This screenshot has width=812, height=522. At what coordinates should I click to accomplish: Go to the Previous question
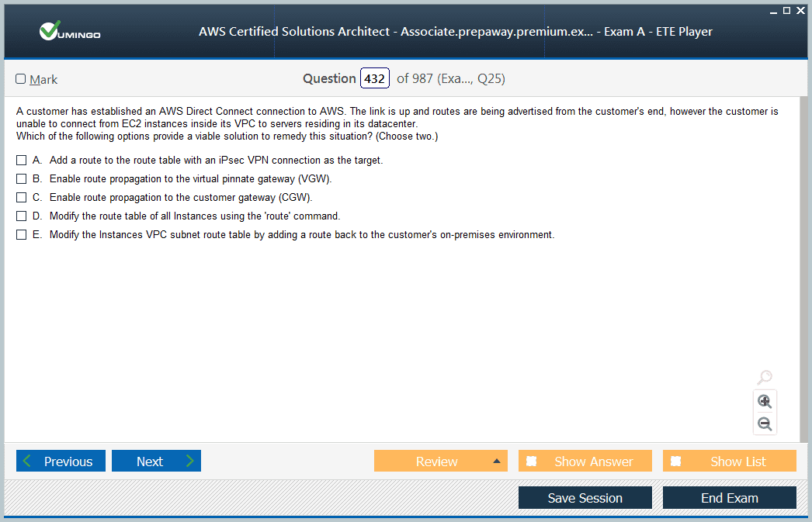tap(61, 461)
